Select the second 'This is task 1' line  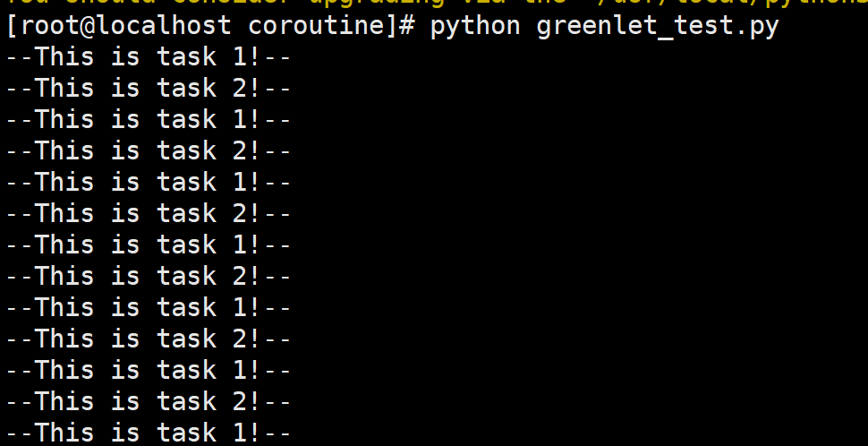pyautogui.click(x=149, y=120)
